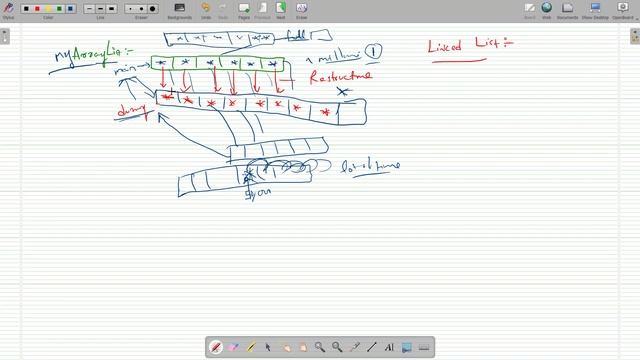Open the Backgrounds chooser
Image resolution: width=640 pixels, height=360 pixels.
pyautogui.click(x=180, y=11)
